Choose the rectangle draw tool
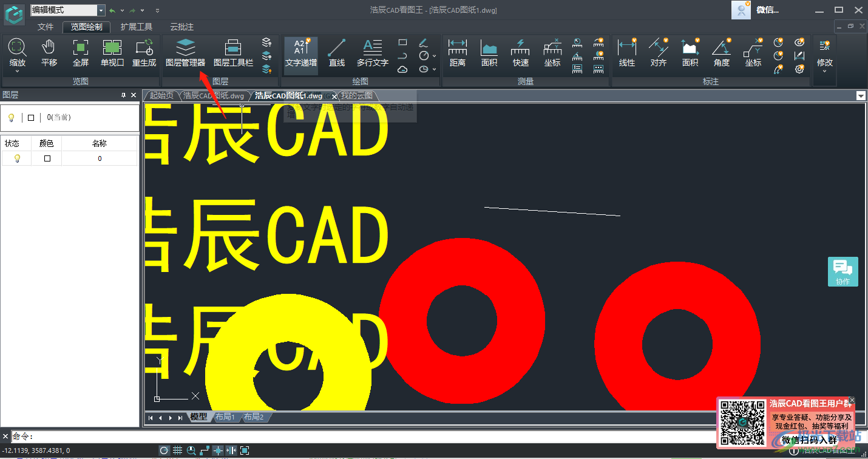The image size is (868, 459). tap(402, 42)
